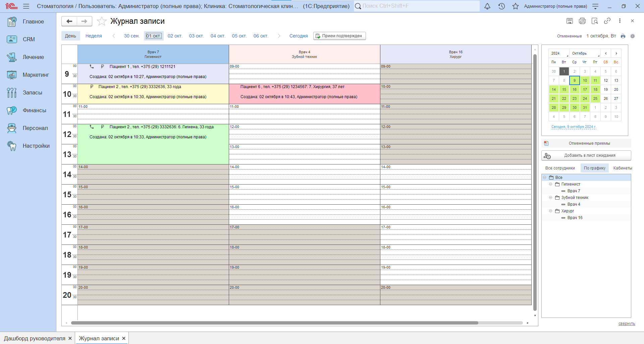Collapse the Хирург tree group
644x344 pixels.
click(x=550, y=211)
